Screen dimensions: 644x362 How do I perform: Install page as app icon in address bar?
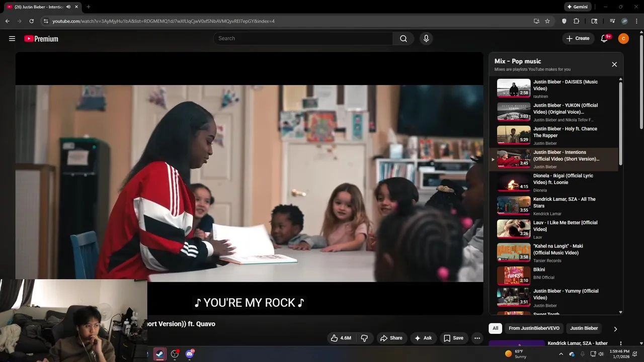[x=536, y=21]
